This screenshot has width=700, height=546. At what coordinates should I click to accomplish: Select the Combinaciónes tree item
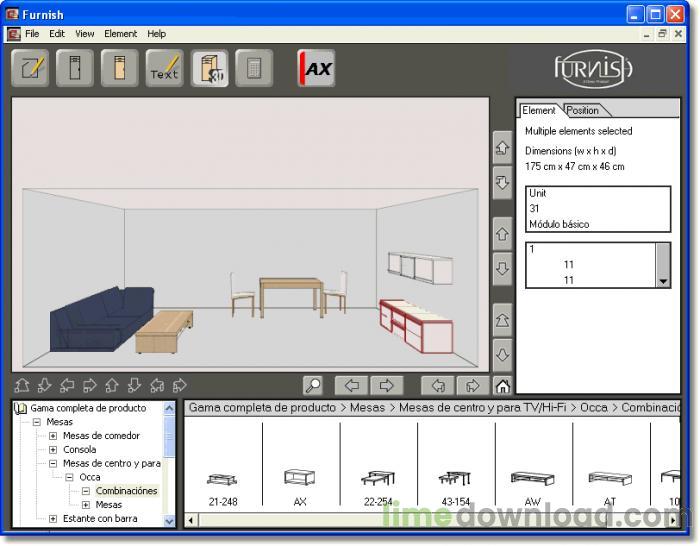pos(126,491)
